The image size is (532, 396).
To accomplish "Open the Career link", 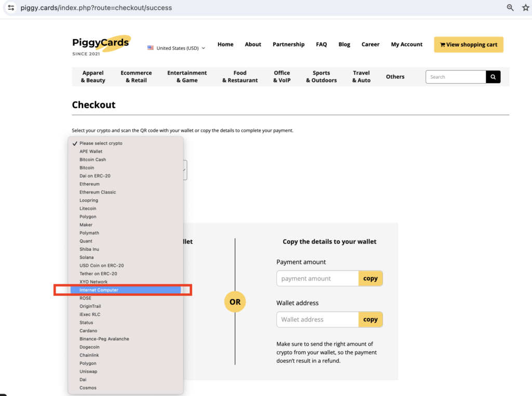I will tap(370, 45).
